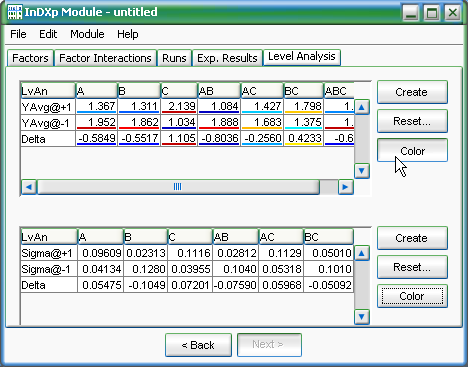Click cell value 0.02313
468x367 pixels.
coord(146,253)
